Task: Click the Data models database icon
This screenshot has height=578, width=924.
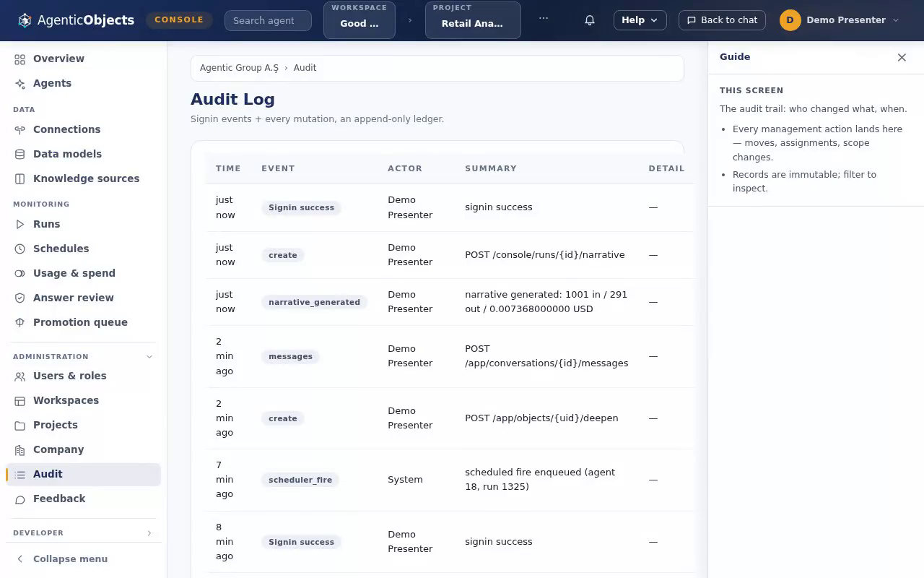Action: click(x=20, y=154)
